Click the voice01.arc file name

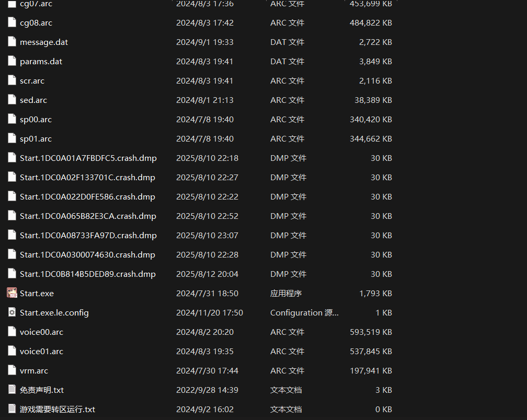click(41, 351)
